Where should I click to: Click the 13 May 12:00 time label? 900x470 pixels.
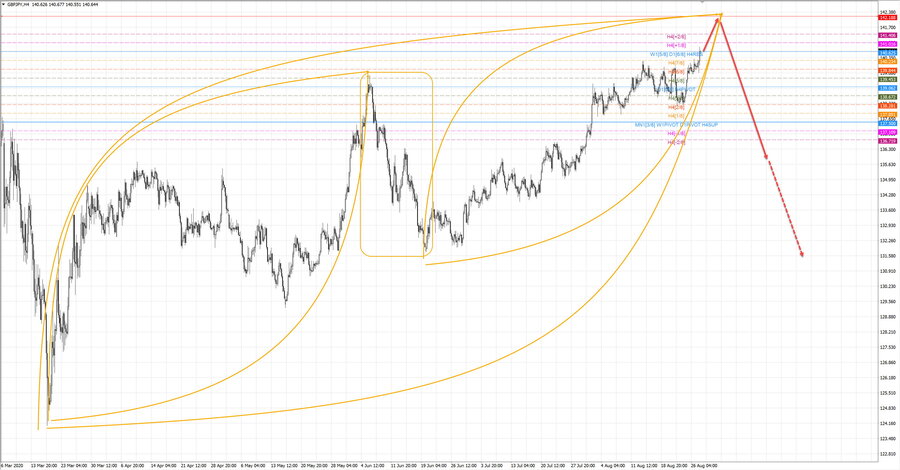pyautogui.click(x=284, y=465)
